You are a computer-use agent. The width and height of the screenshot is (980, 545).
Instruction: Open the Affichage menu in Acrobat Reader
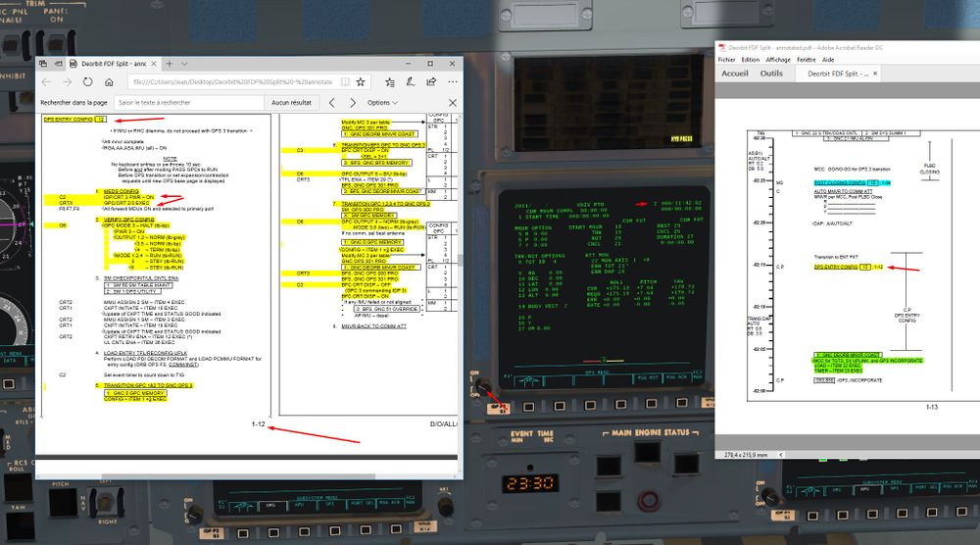tap(778, 60)
